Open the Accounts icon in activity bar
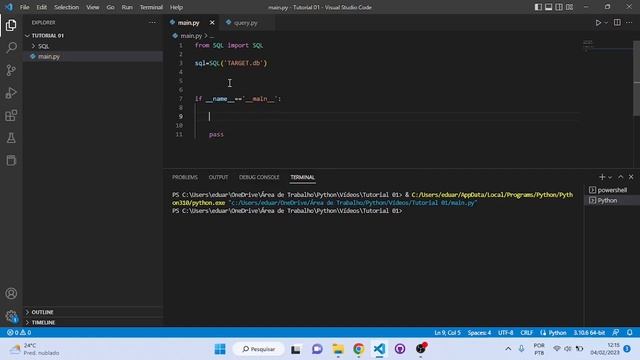 11,293
